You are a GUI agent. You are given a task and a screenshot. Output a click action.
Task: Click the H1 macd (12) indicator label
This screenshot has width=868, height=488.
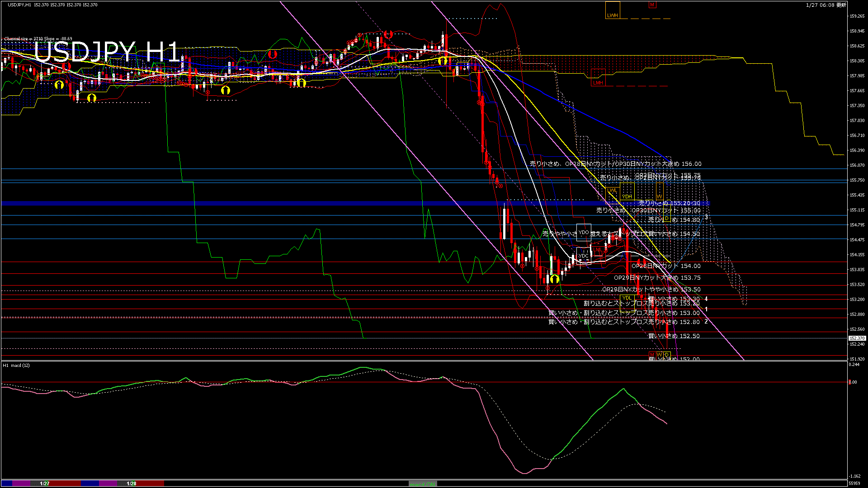[16, 365]
